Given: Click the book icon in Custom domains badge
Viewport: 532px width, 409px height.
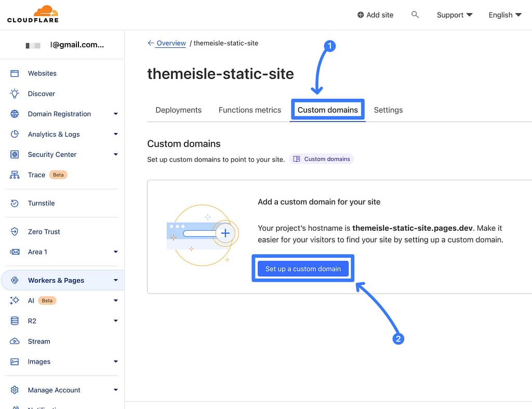Looking at the screenshot, I should (x=297, y=159).
